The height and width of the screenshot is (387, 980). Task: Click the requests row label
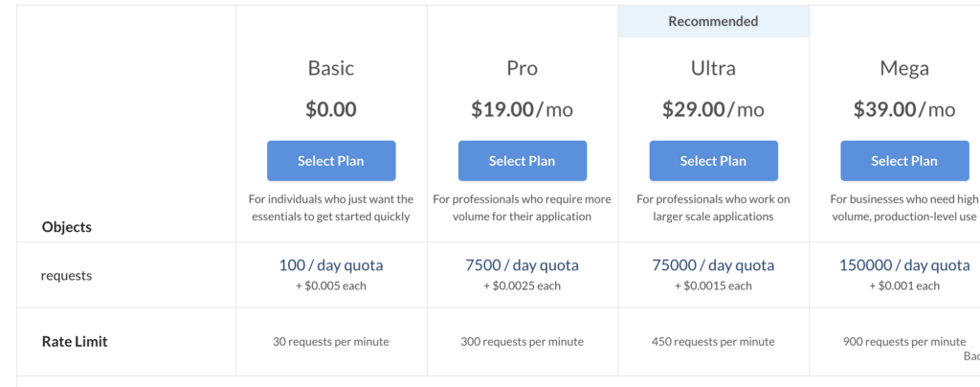tap(66, 276)
